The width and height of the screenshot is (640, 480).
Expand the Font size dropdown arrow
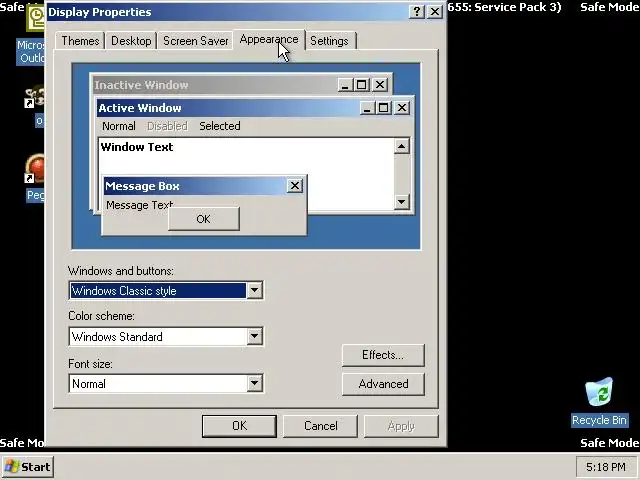254,383
